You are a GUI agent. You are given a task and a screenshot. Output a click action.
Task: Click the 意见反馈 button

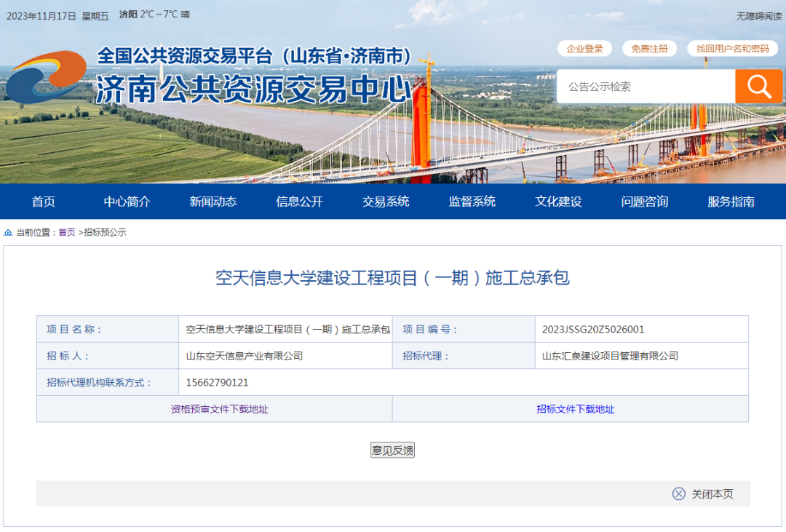tap(392, 450)
